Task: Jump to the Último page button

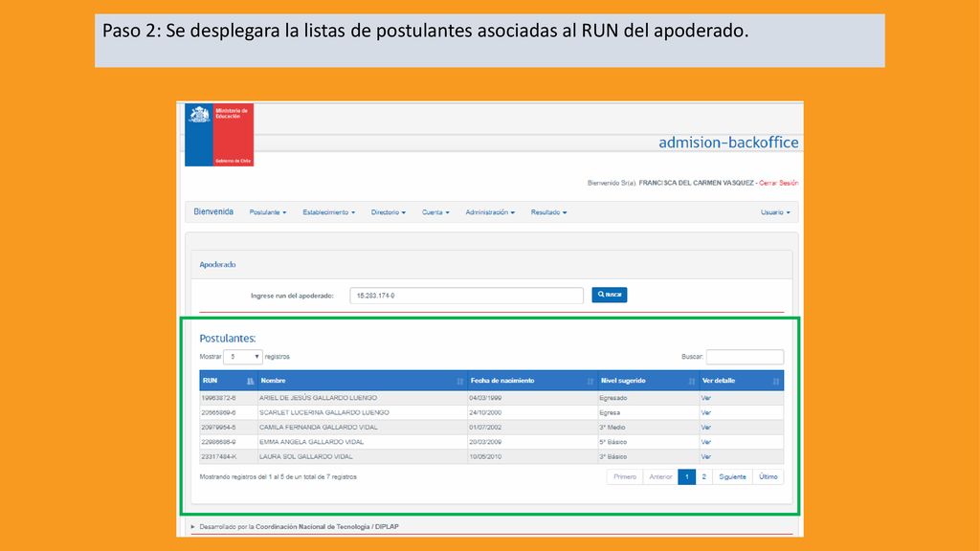Action: click(768, 476)
